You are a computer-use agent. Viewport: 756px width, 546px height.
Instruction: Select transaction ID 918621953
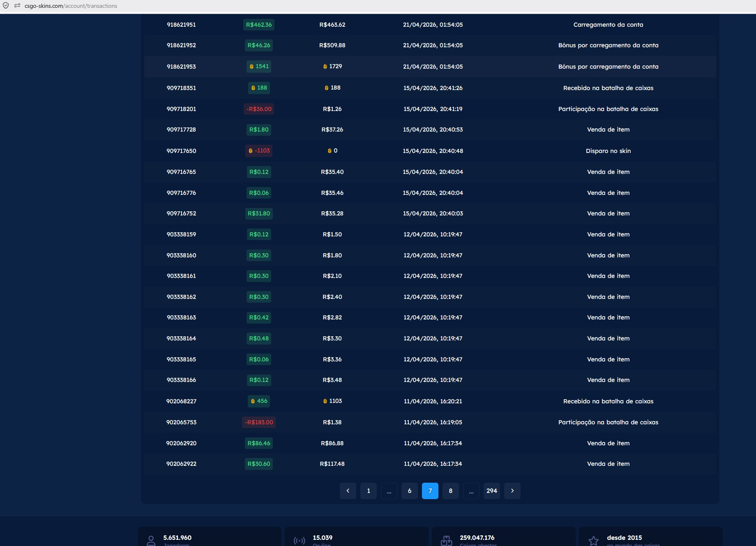click(181, 67)
